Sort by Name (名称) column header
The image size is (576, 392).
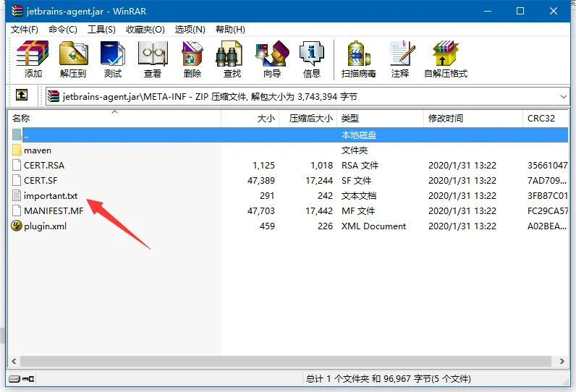(114, 118)
